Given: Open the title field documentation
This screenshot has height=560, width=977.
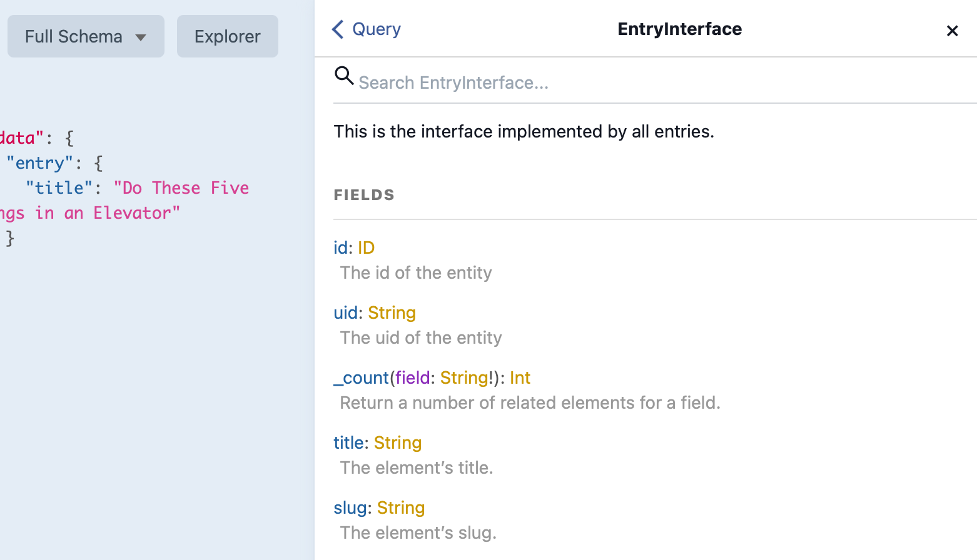Looking at the screenshot, I should (x=348, y=442).
